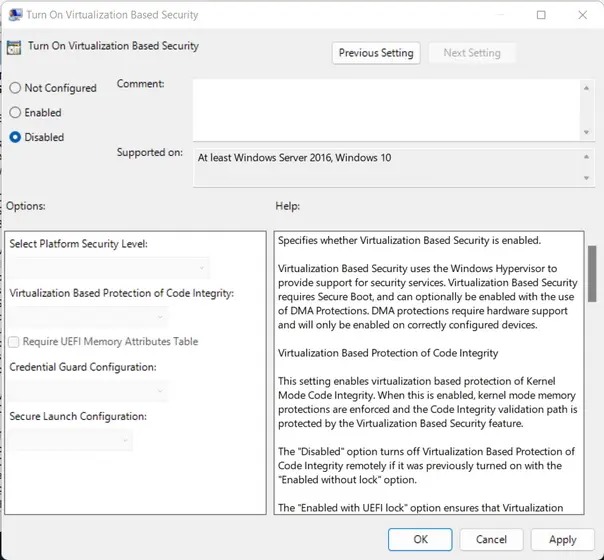
Task: Click Cancel to discard changes
Action: coord(491,540)
